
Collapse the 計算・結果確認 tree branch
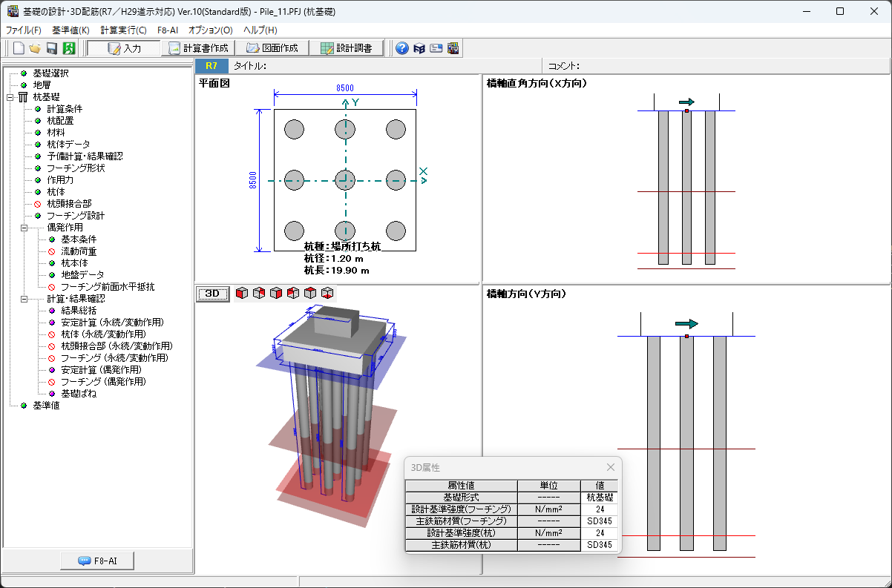point(24,299)
